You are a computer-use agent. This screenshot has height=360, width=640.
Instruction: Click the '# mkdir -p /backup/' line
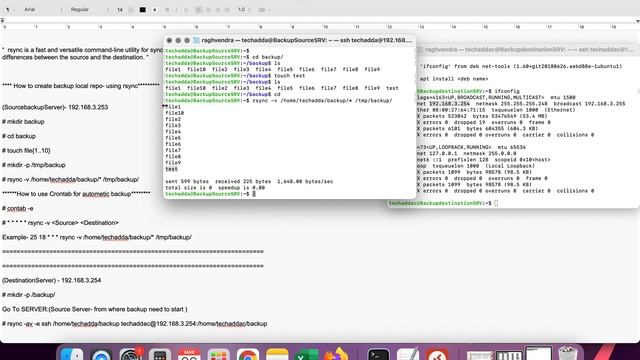[29, 295]
